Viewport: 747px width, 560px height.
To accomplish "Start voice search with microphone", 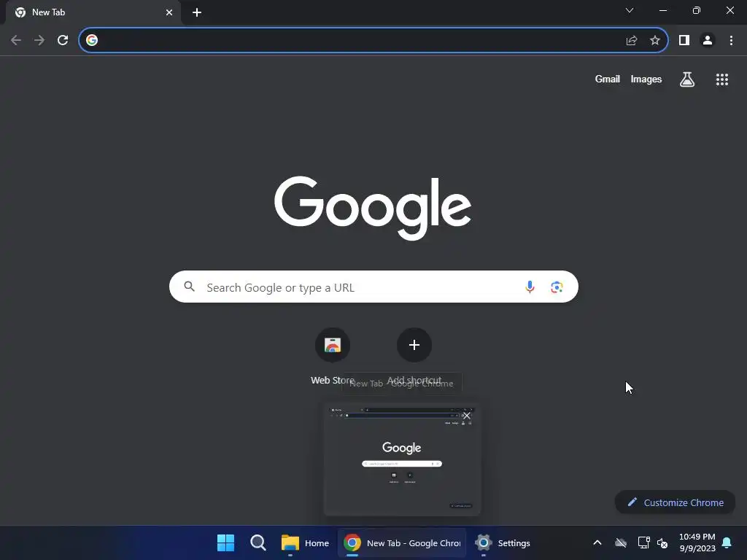I will pos(530,287).
